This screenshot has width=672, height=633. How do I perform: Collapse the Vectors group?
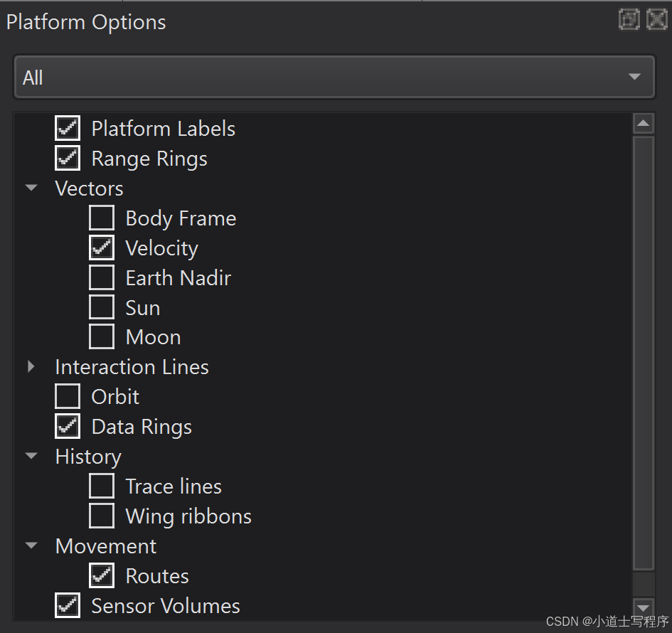[x=31, y=188]
